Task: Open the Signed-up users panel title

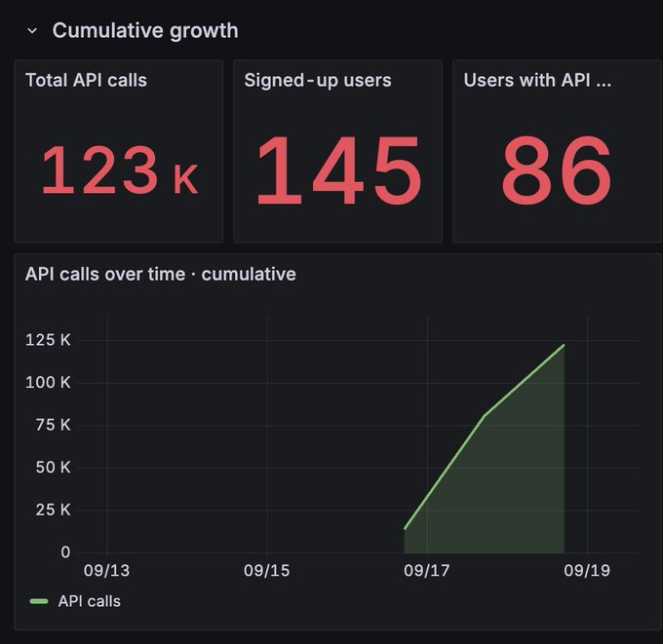Action: (x=318, y=80)
